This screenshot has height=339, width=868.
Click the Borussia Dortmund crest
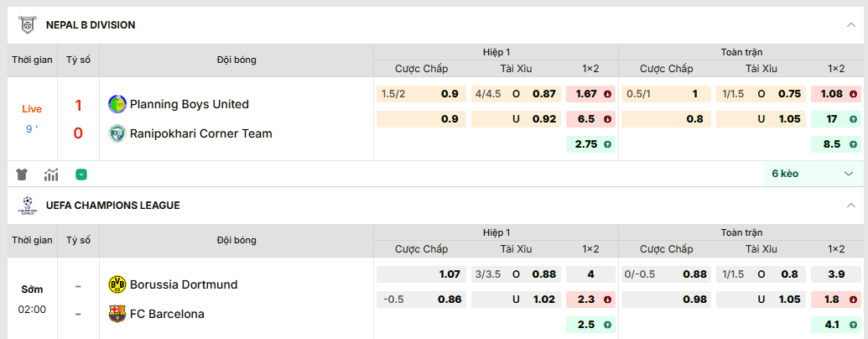pos(117,284)
